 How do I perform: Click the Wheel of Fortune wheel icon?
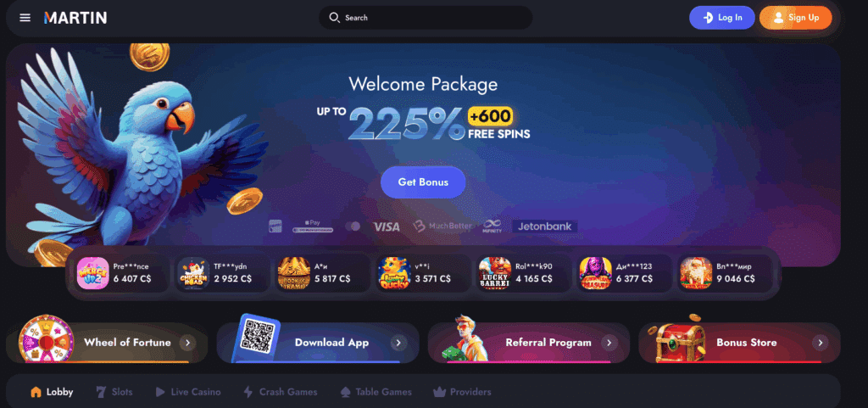[47, 338]
